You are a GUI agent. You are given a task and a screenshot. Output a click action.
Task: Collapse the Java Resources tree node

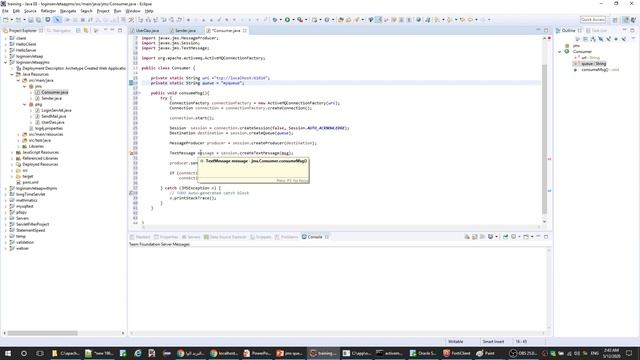click(12, 74)
